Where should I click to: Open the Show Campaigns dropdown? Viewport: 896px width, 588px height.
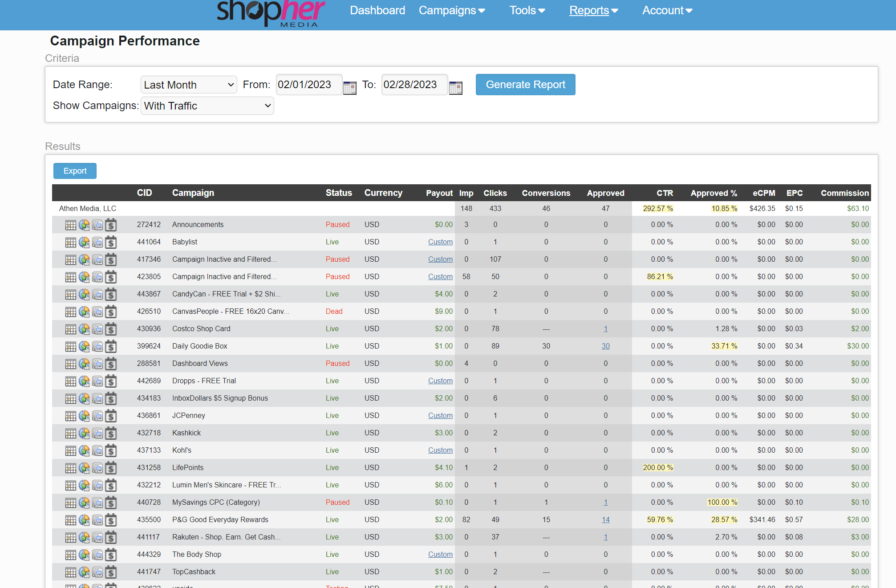click(207, 106)
